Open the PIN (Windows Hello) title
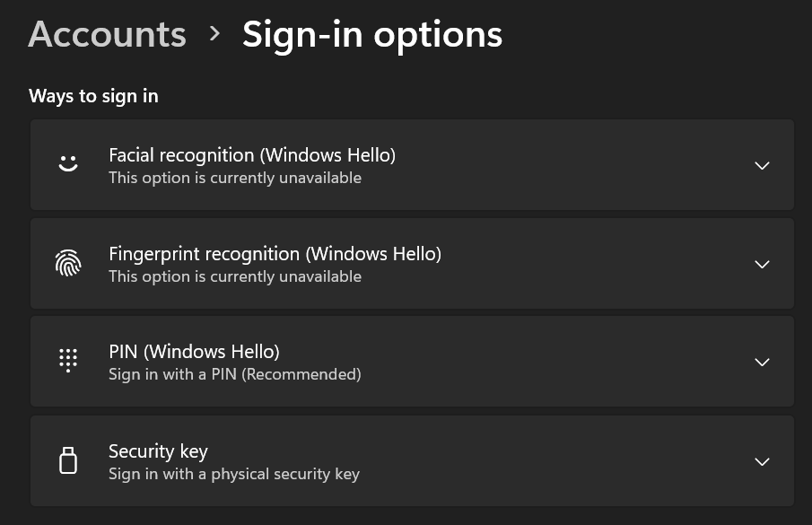The height and width of the screenshot is (525, 812). 194,351
